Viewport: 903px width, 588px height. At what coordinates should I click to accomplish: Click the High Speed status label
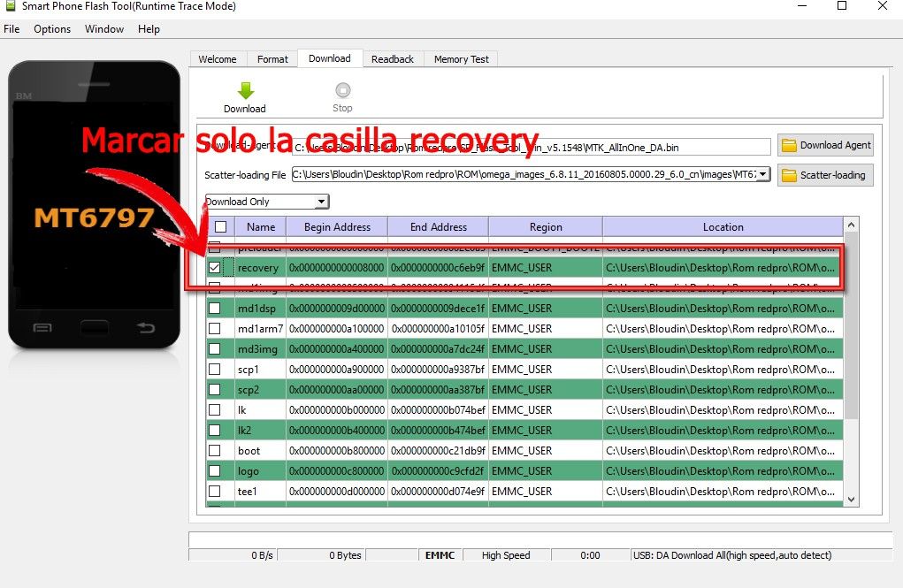pos(506,555)
